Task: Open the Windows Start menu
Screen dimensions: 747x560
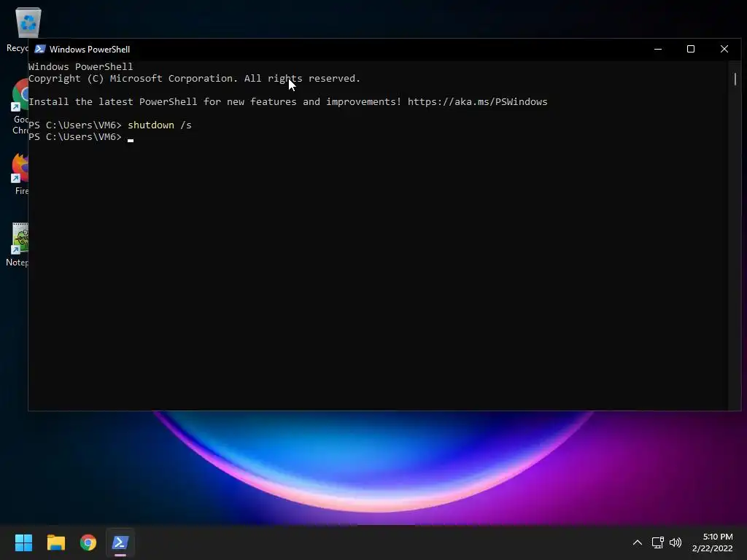Action: tap(23, 542)
